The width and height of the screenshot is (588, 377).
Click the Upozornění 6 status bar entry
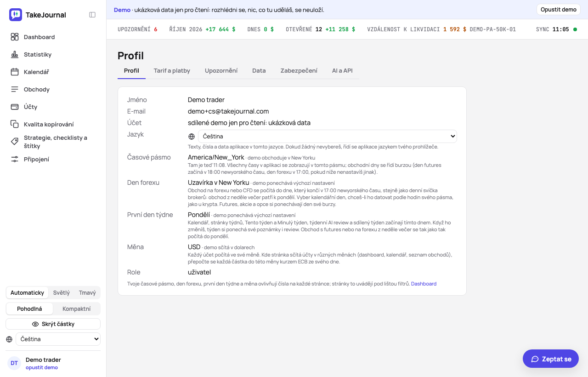coord(137,29)
